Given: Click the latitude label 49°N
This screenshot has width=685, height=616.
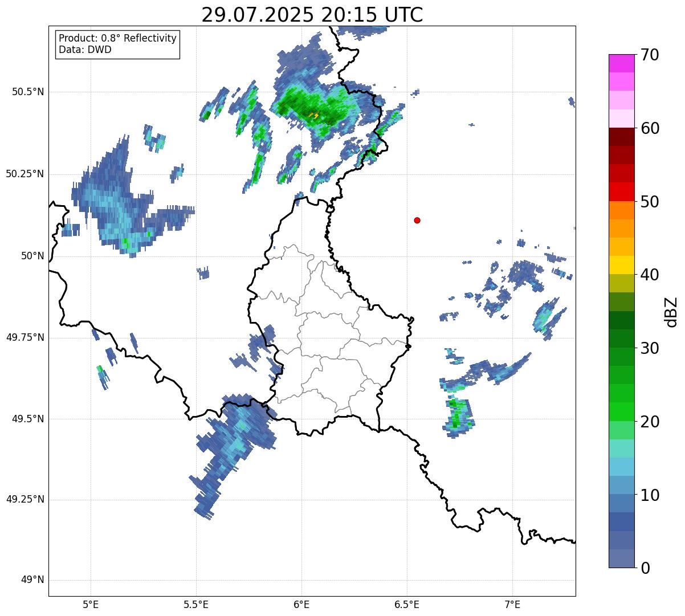Looking at the screenshot, I should pyautogui.click(x=32, y=580).
